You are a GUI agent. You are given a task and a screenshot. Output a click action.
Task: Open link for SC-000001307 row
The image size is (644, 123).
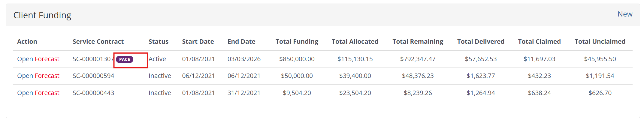tap(25, 59)
